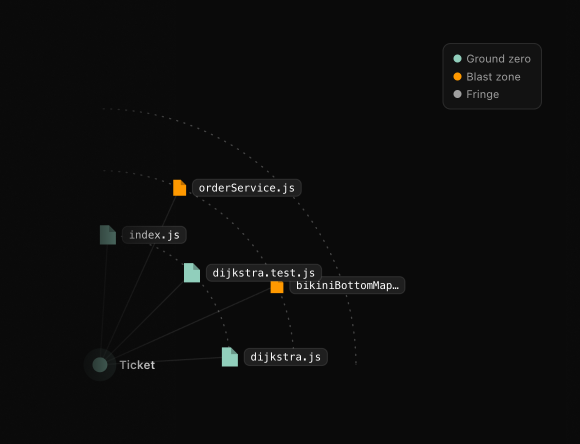
Task: Open the index.js label
Action: 154,235
